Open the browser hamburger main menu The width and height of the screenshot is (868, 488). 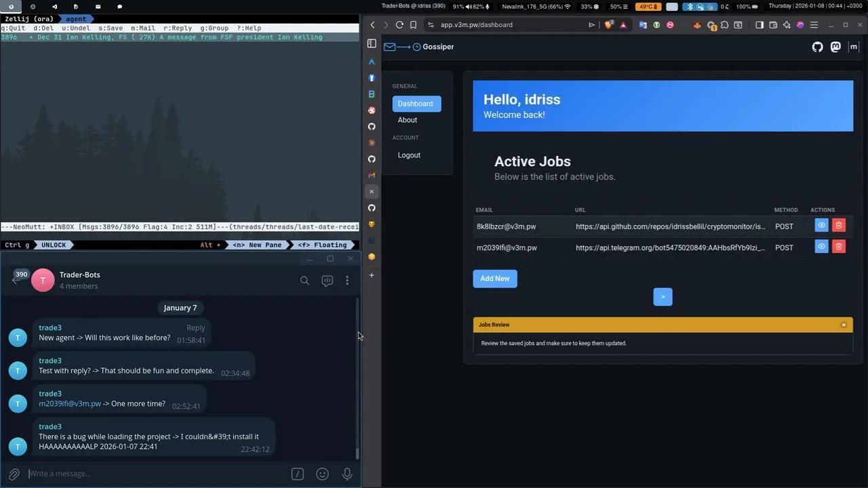click(x=814, y=25)
